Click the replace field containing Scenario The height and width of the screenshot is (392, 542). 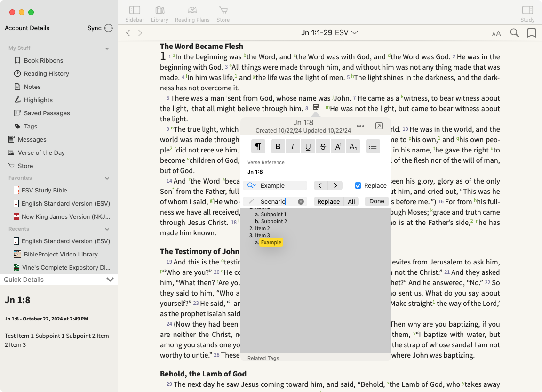tap(275, 201)
